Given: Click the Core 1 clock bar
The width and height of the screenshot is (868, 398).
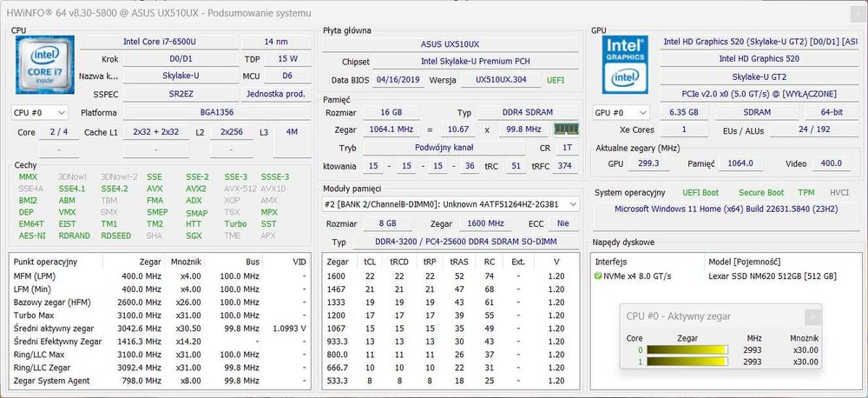Looking at the screenshot, I should point(687,362).
